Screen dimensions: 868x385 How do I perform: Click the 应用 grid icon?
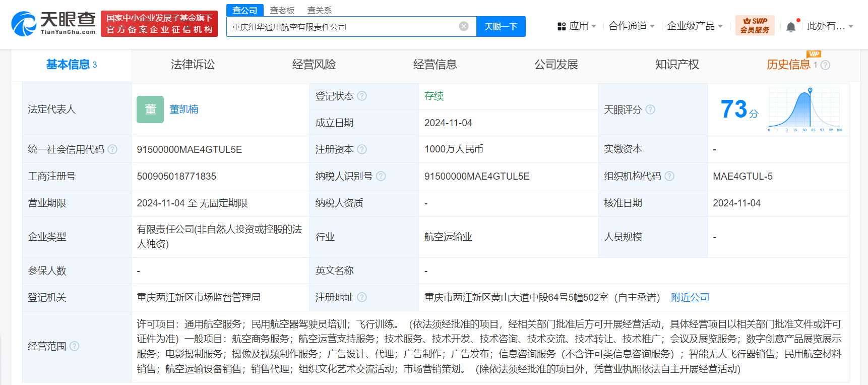(562, 26)
